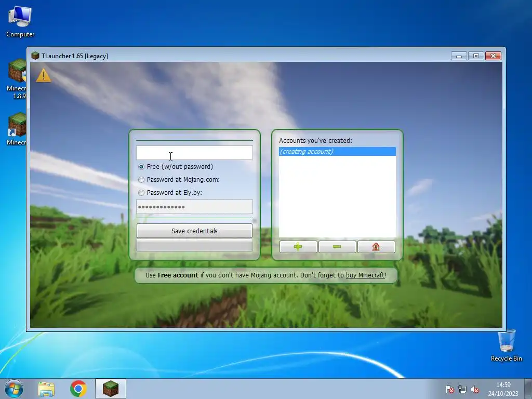
Task: Select the (creating account) list entry
Action: 337,151
